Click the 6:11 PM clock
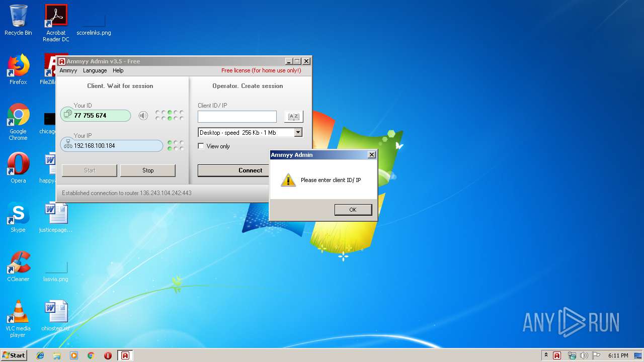This screenshot has width=644, height=362. 618,355
